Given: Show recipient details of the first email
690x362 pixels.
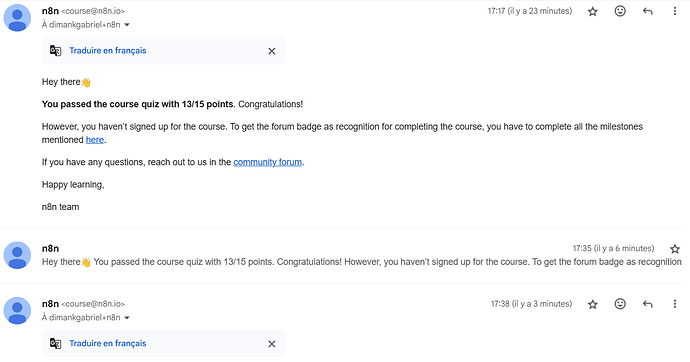Looking at the screenshot, I should [x=127, y=25].
